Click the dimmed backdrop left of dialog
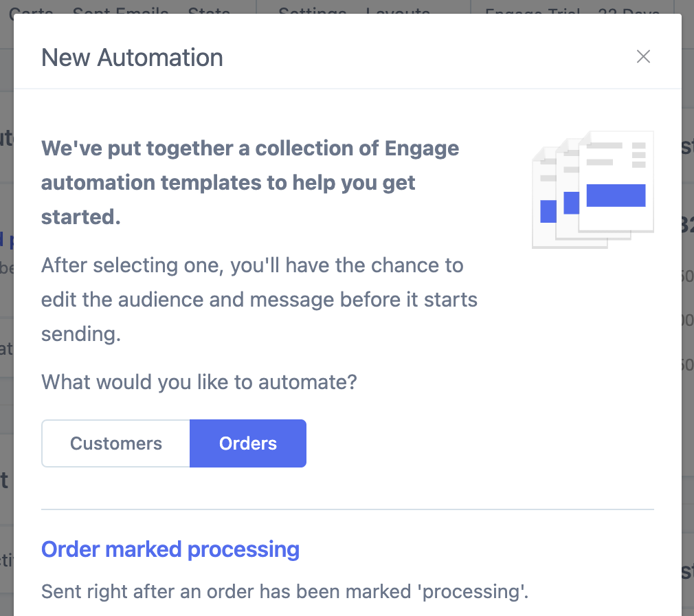694x616 pixels. (x=6, y=310)
